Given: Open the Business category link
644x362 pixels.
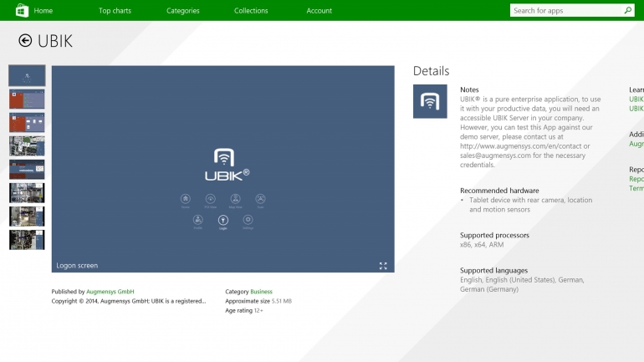Looking at the screenshot, I should click(x=261, y=292).
